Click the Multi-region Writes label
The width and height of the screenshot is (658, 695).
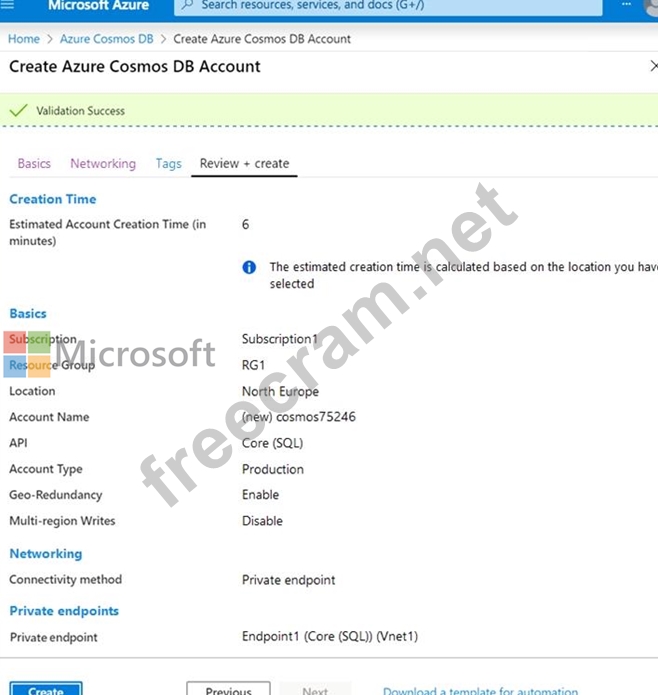pos(62,521)
